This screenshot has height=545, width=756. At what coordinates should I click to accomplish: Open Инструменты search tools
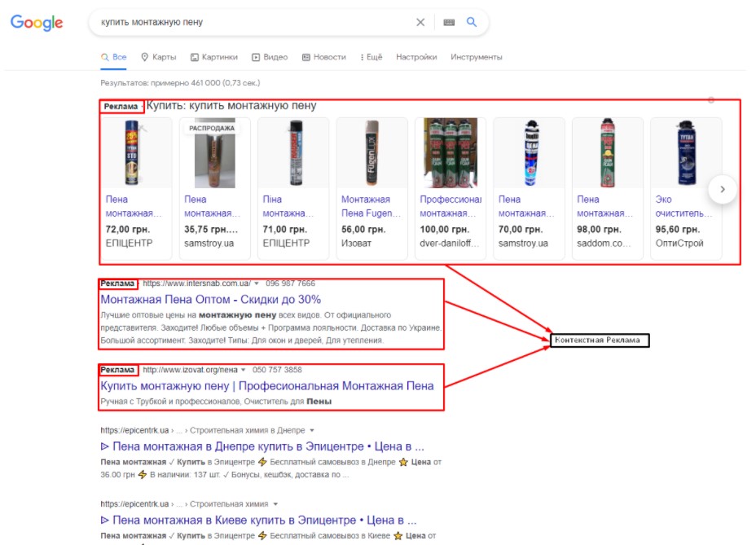477,57
